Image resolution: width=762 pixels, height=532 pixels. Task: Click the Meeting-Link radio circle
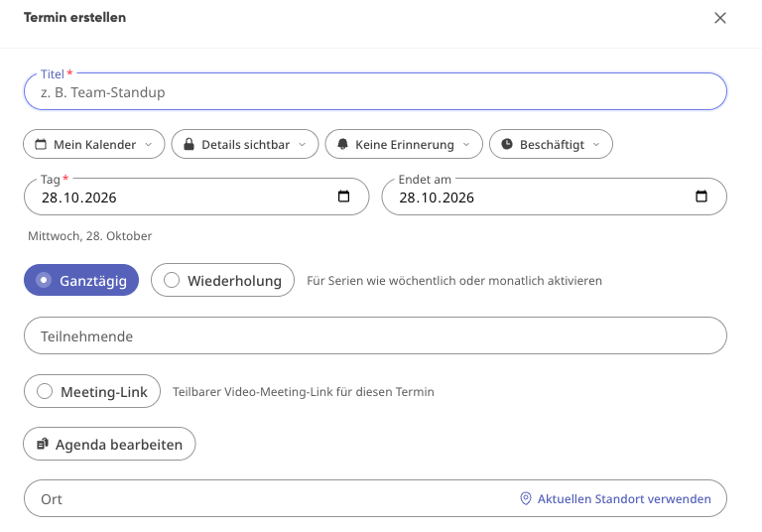[x=45, y=391]
